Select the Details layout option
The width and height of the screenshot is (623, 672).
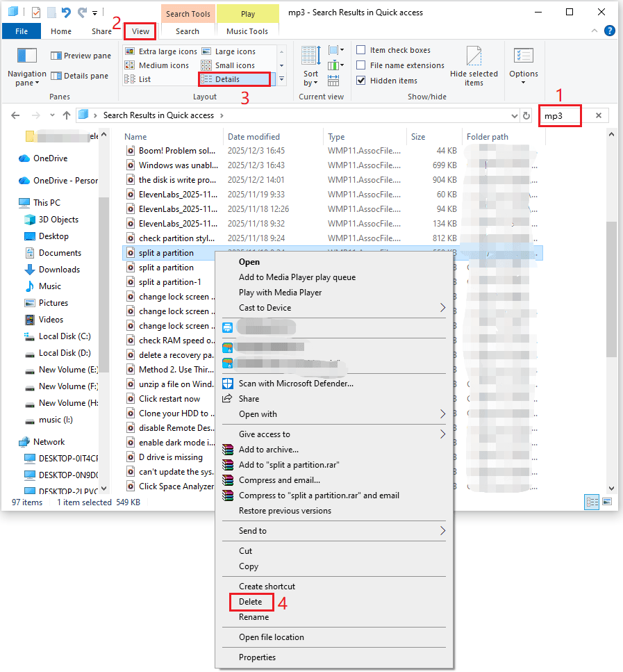[234, 79]
